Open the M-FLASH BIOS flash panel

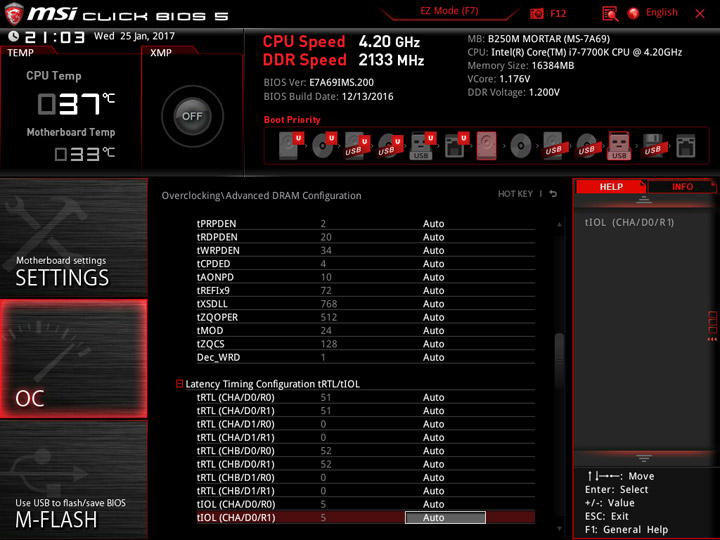[x=74, y=479]
